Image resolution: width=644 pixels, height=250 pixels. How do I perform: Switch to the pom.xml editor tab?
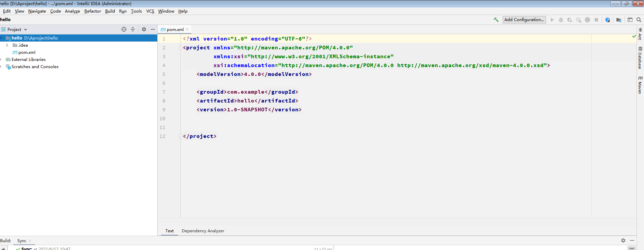[175, 29]
